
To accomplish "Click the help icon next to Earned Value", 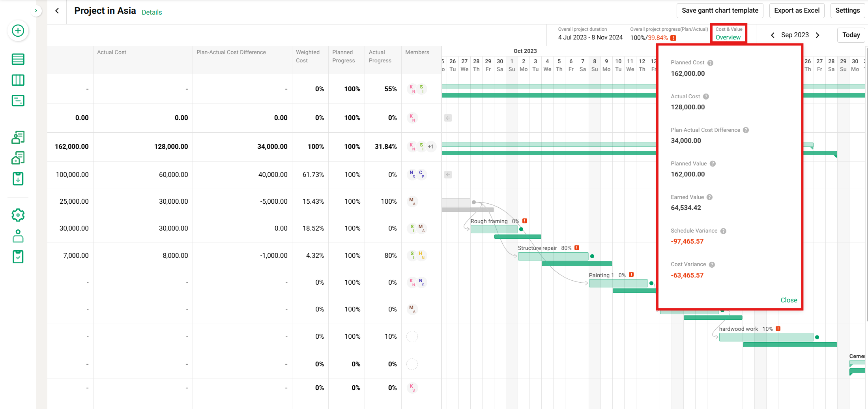I will click(709, 197).
